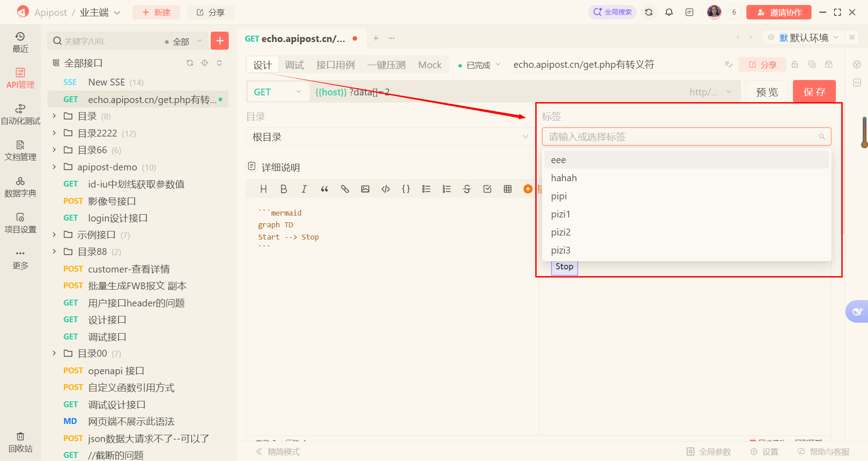Open the 最近 (recent) sidebar panel
Viewport: 868px width, 461px height.
click(20, 42)
